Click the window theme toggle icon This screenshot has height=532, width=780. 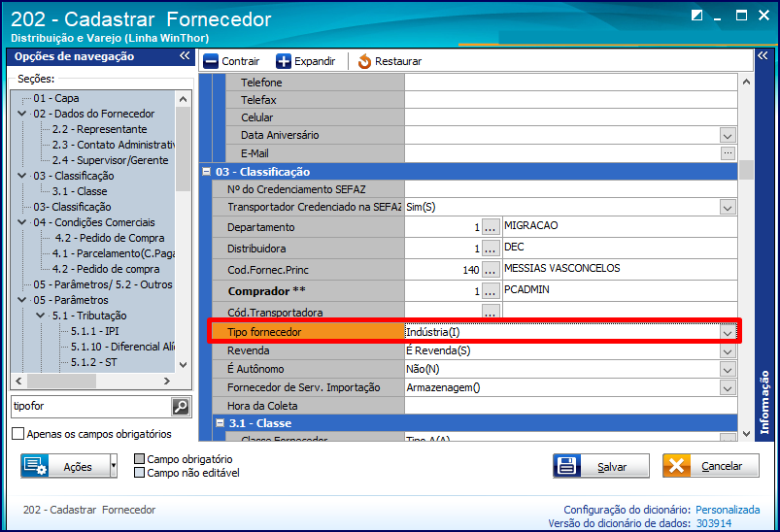click(696, 16)
